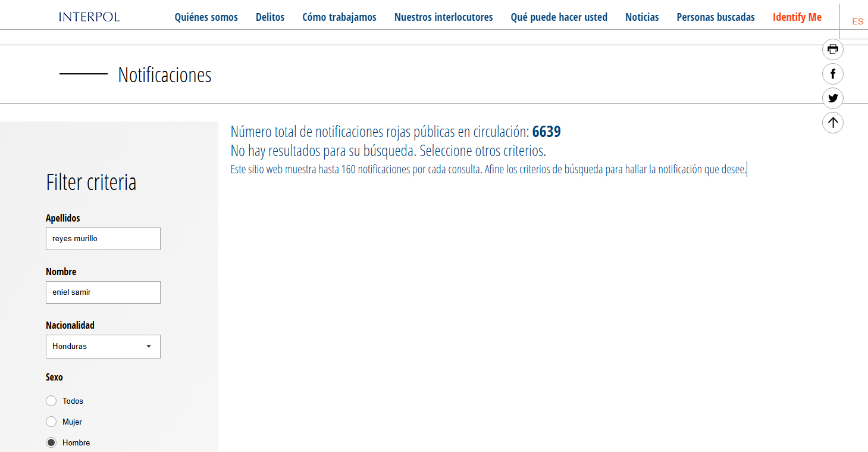The image size is (868, 452).
Task: Open the Nacionalidad dropdown showing Honduras
Action: point(103,347)
